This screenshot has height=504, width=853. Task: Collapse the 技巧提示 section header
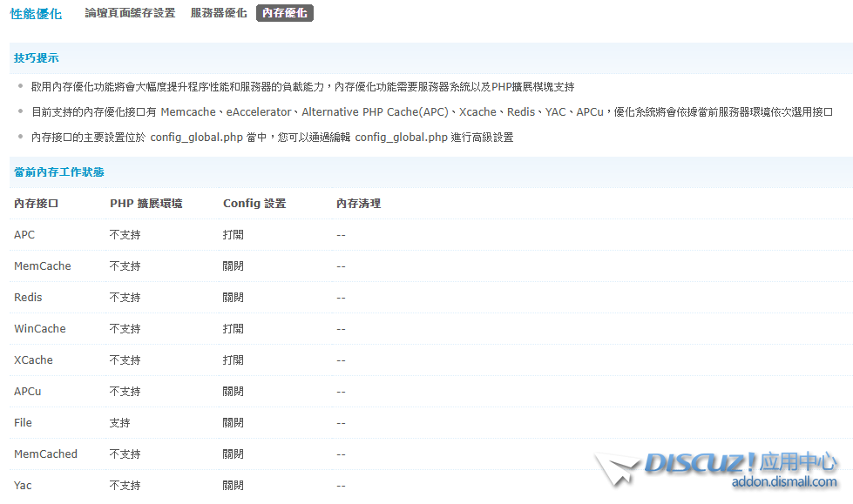click(x=37, y=57)
